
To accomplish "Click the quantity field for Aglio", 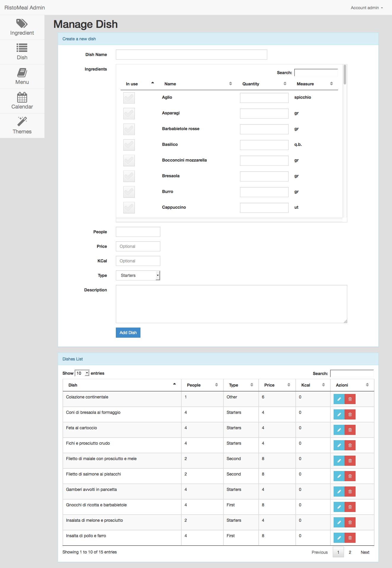I will (264, 98).
